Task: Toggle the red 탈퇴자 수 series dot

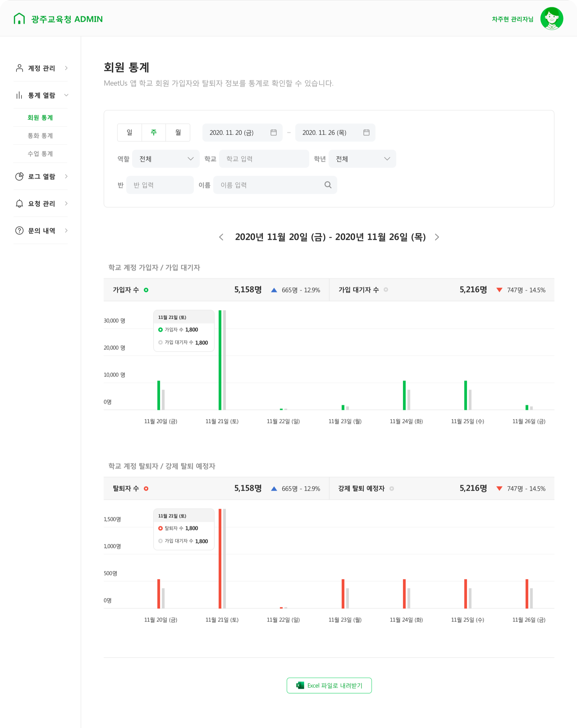Action: (x=146, y=488)
